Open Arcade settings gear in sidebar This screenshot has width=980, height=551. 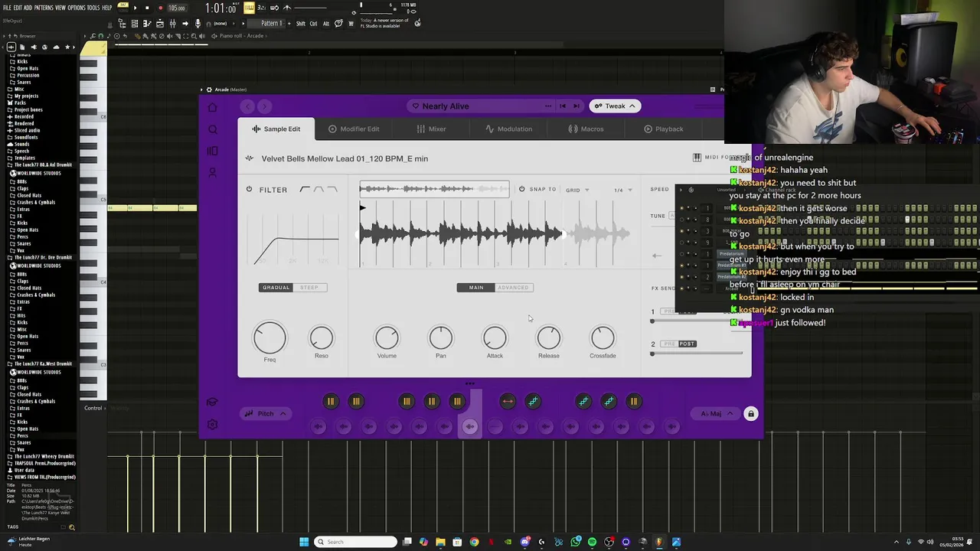213,424
